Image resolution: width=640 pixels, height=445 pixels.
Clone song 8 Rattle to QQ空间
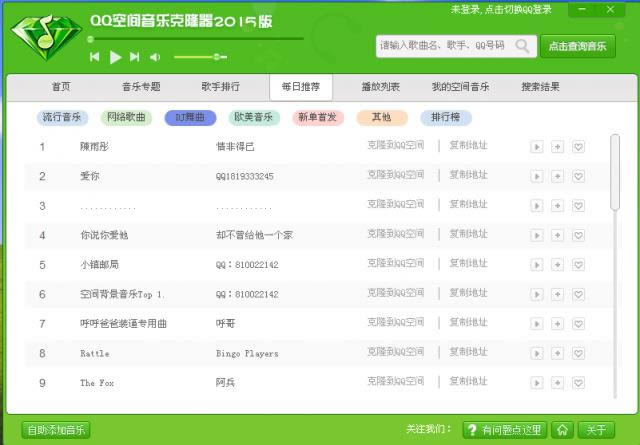click(396, 352)
